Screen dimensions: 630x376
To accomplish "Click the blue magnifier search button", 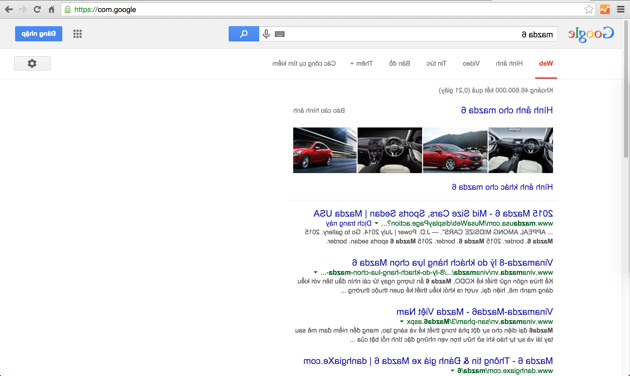I will click(243, 34).
